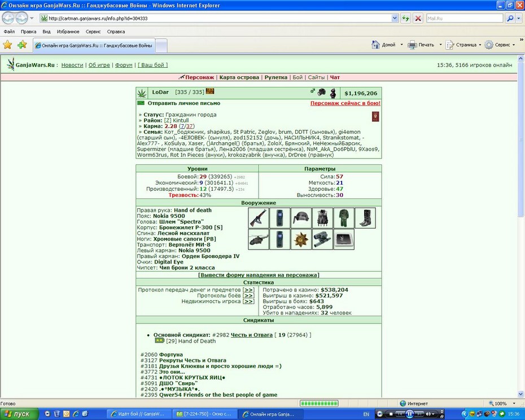
Task: Click the red passport icon
Action: click(375, 116)
